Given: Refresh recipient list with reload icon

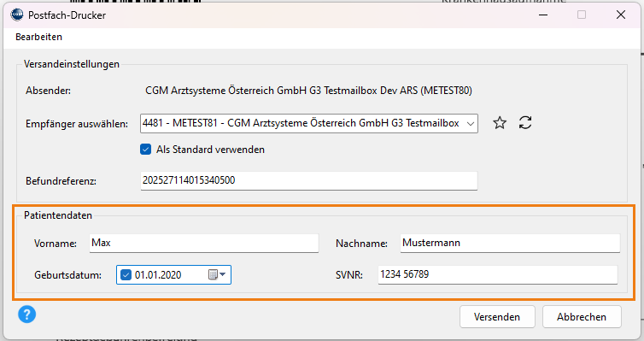Looking at the screenshot, I should (525, 123).
